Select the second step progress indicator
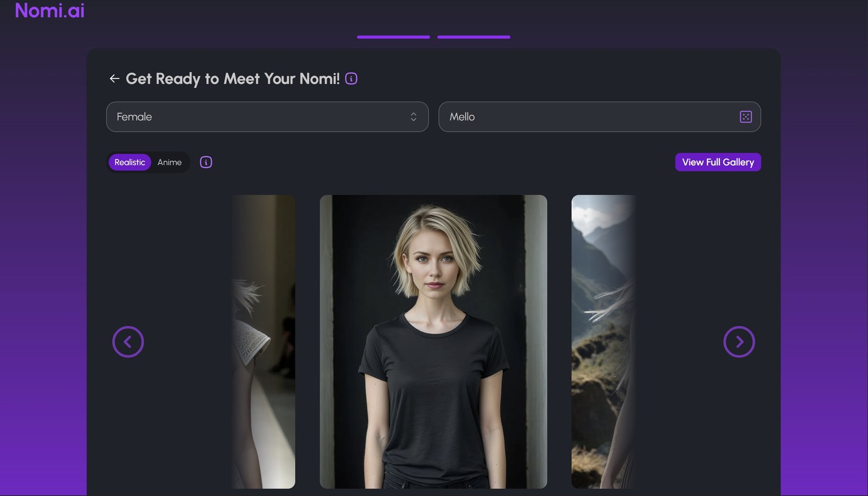 (473, 37)
